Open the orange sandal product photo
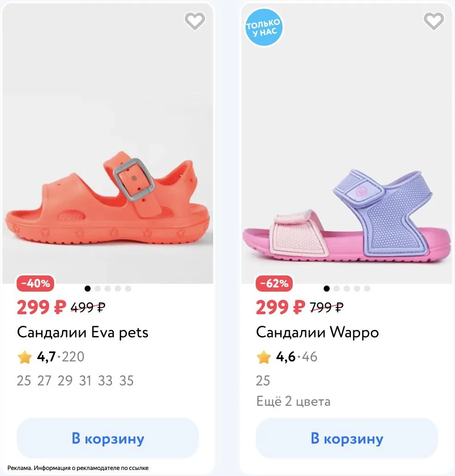 pos(108,143)
